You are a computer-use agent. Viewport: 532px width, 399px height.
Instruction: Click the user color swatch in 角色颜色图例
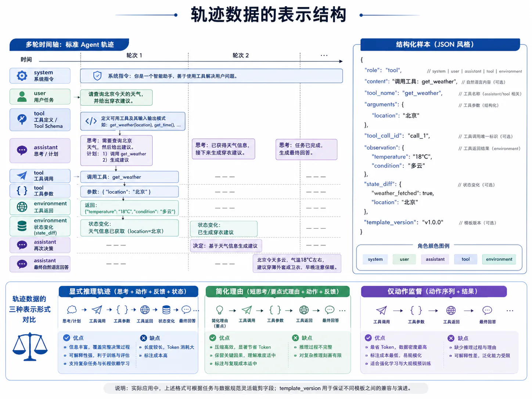pyautogui.click(x=404, y=259)
